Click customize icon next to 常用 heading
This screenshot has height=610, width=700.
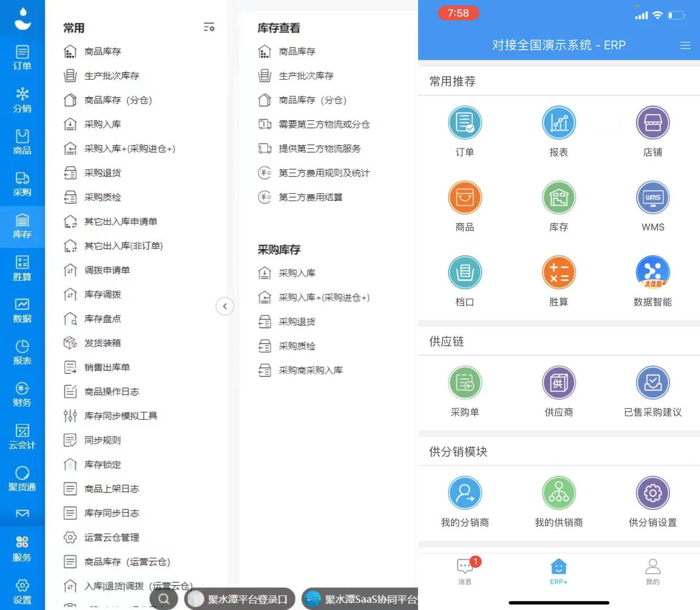click(x=208, y=27)
